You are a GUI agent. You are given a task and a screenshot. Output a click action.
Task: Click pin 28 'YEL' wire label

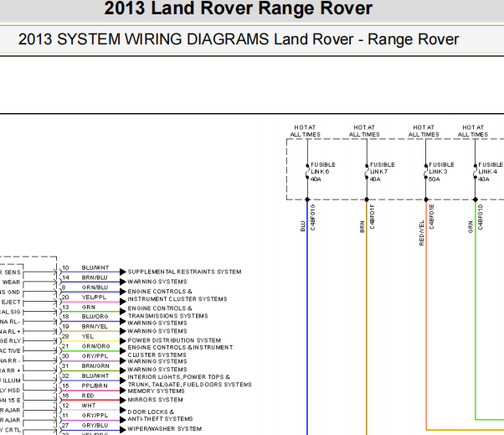(87, 337)
